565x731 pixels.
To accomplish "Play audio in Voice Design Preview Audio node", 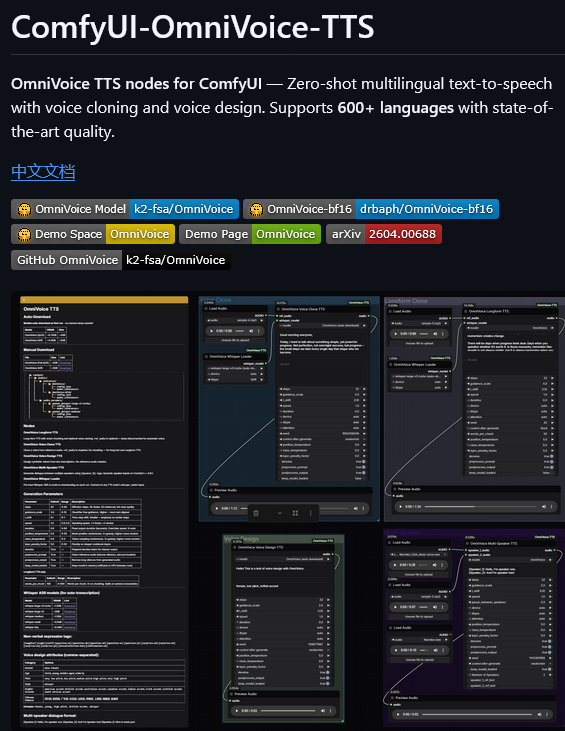I will (x=237, y=711).
